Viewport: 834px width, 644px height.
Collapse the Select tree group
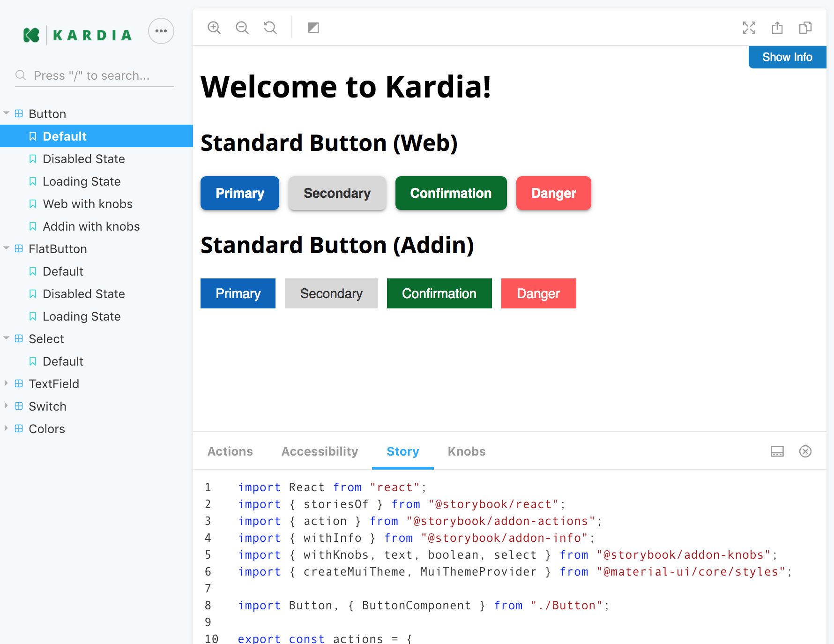(x=7, y=338)
